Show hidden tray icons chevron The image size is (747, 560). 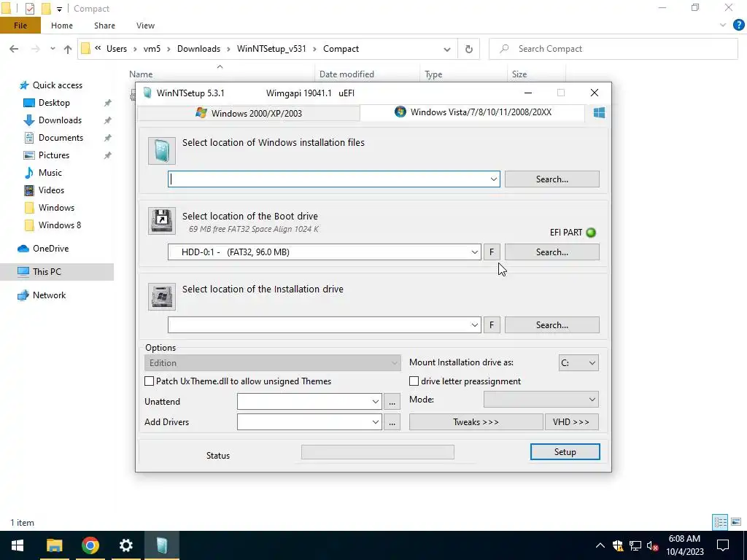tap(600, 545)
